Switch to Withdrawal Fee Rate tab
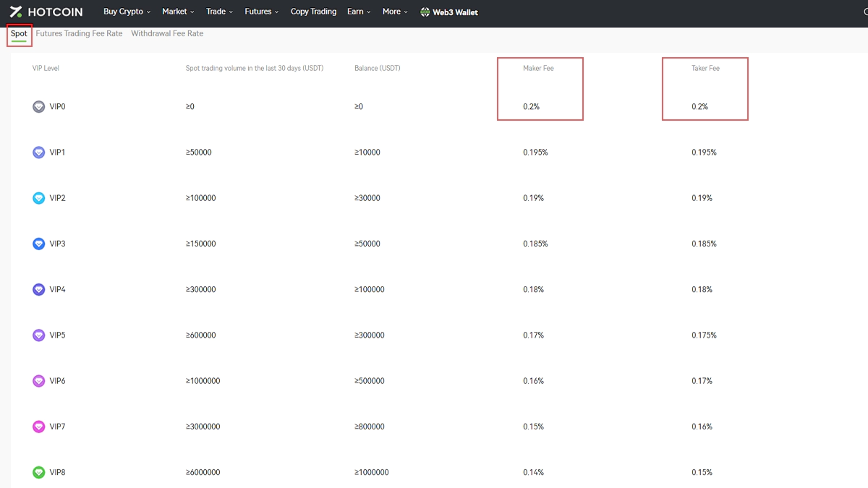 [x=167, y=34]
